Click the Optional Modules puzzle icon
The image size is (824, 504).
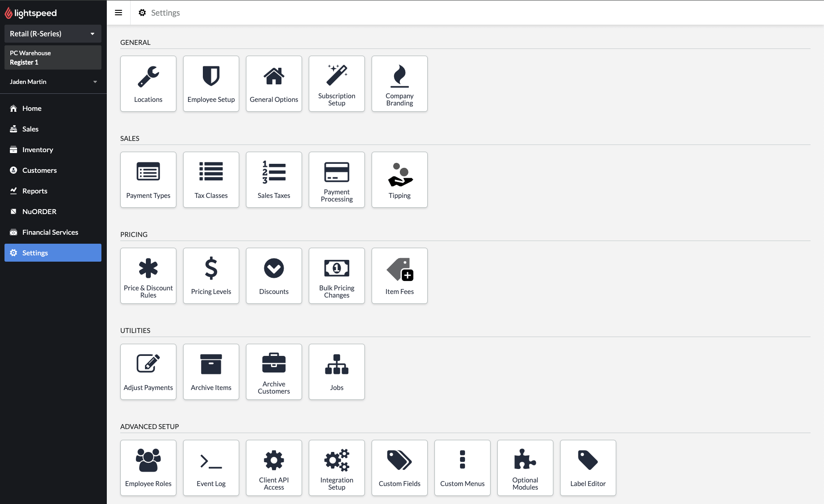pyautogui.click(x=525, y=460)
